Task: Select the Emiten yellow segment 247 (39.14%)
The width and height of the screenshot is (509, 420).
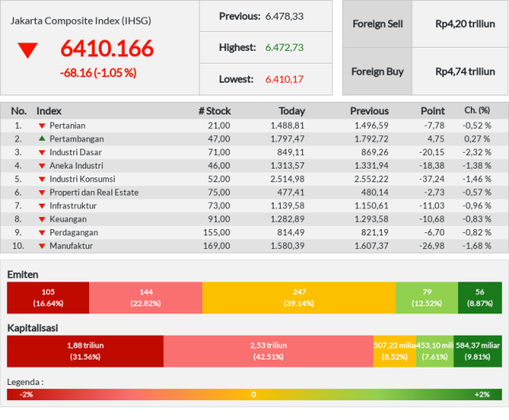Action: pyautogui.click(x=299, y=297)
